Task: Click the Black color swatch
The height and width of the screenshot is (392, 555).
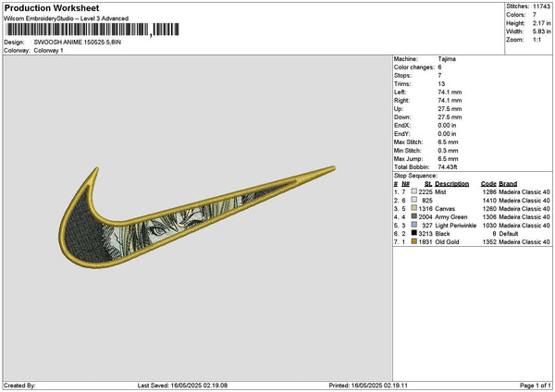Action: (x=413, y=233)
